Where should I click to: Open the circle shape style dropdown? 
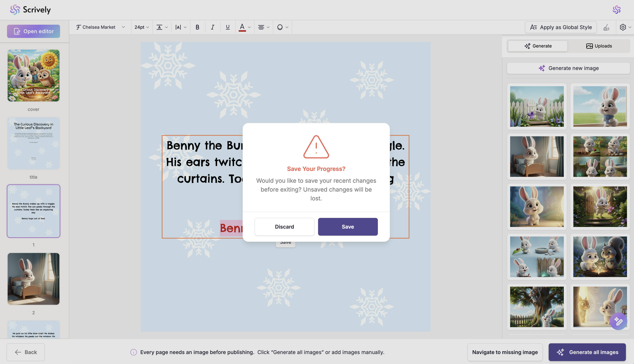tap(282, 27)
